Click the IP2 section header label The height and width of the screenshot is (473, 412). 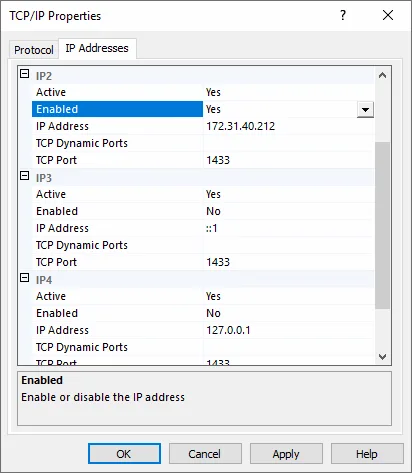(44, 76)
